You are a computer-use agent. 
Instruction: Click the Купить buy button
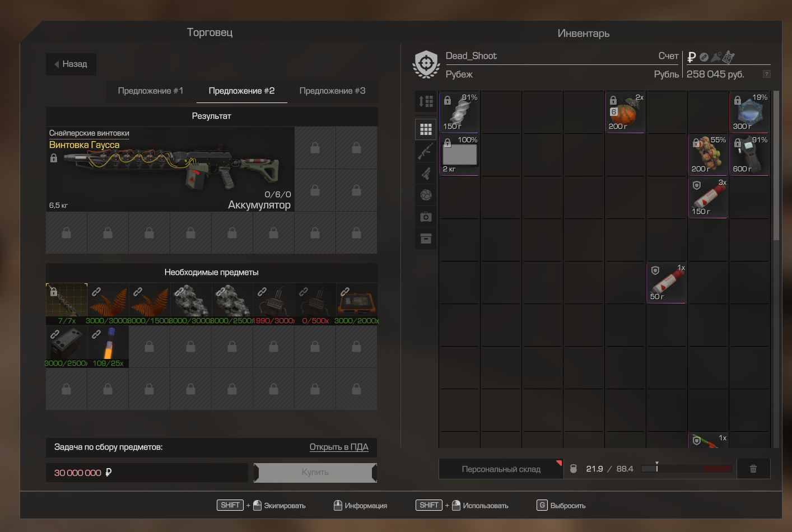[x=315, y=472]
